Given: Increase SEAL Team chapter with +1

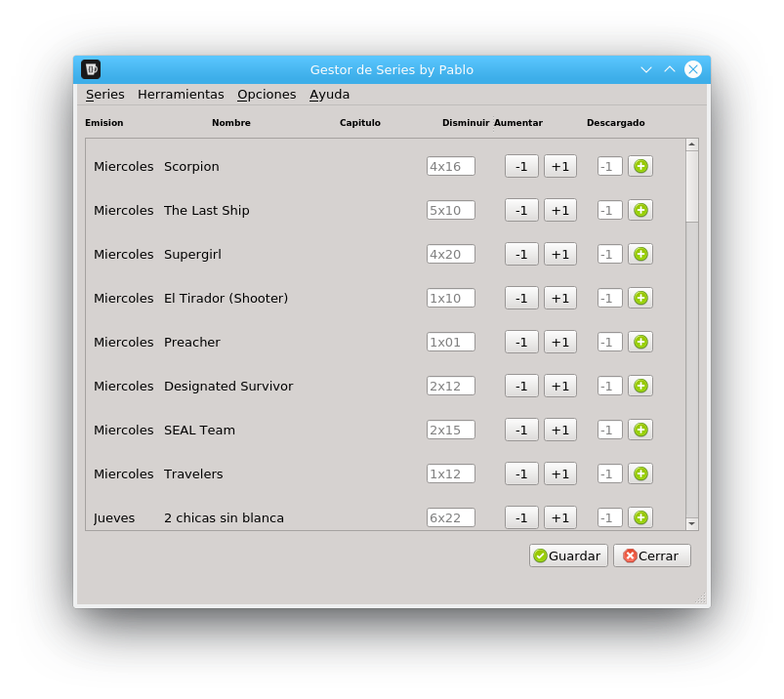Looking at the screenshot, I should click(560, 430).
